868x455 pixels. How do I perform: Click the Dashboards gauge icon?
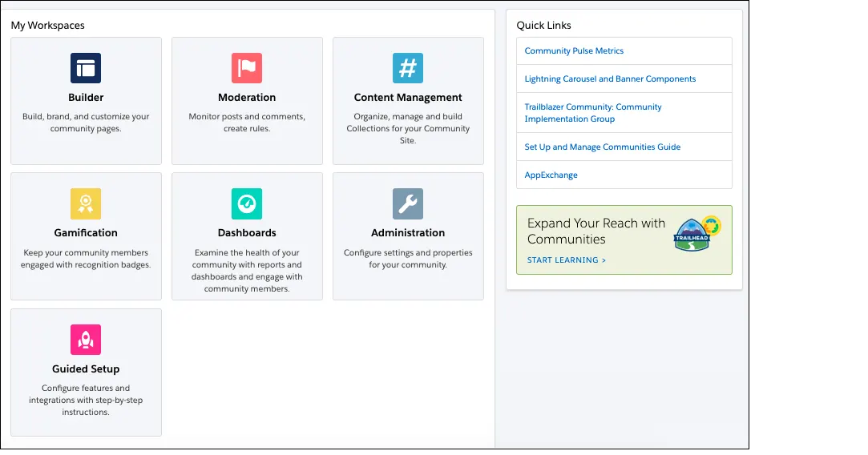[247, 203]
